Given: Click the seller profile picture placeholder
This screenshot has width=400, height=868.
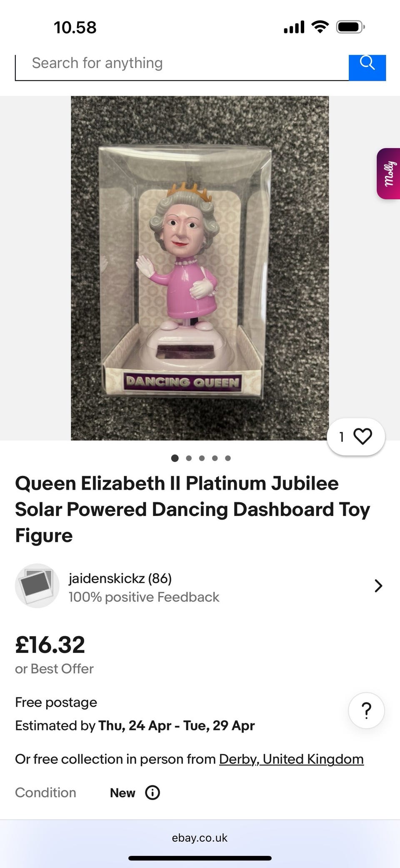Looking at the screenshot, I should click(x=37, y=586).
